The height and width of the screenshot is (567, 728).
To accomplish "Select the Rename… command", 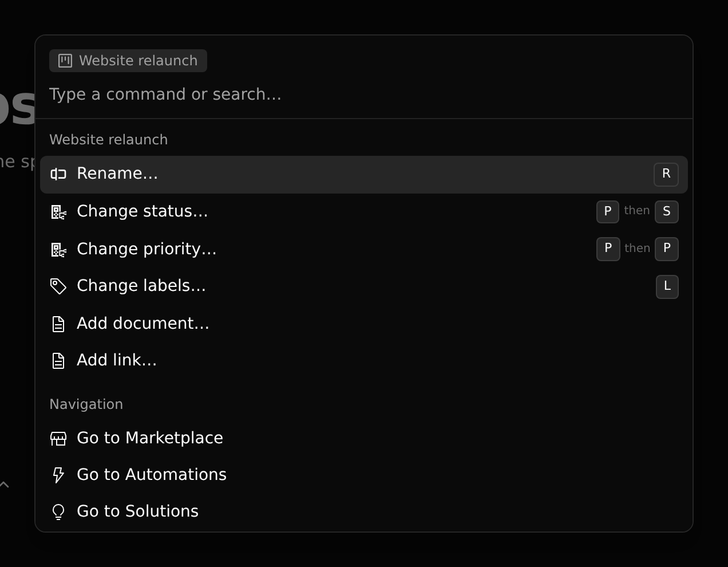I will pos(364,174).
